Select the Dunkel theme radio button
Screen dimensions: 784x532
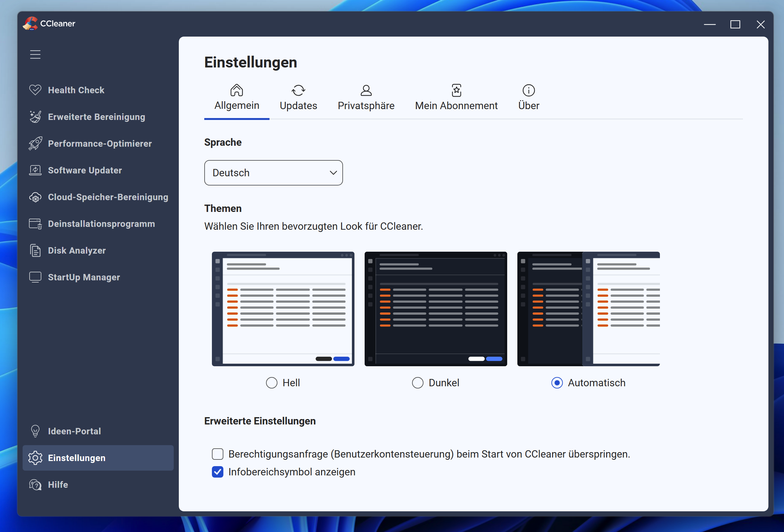[418, 383]
